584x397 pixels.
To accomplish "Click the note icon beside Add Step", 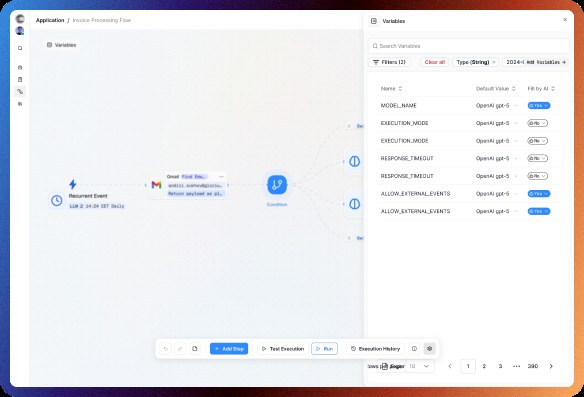I will pyautogui.click(x=195, y=349).
